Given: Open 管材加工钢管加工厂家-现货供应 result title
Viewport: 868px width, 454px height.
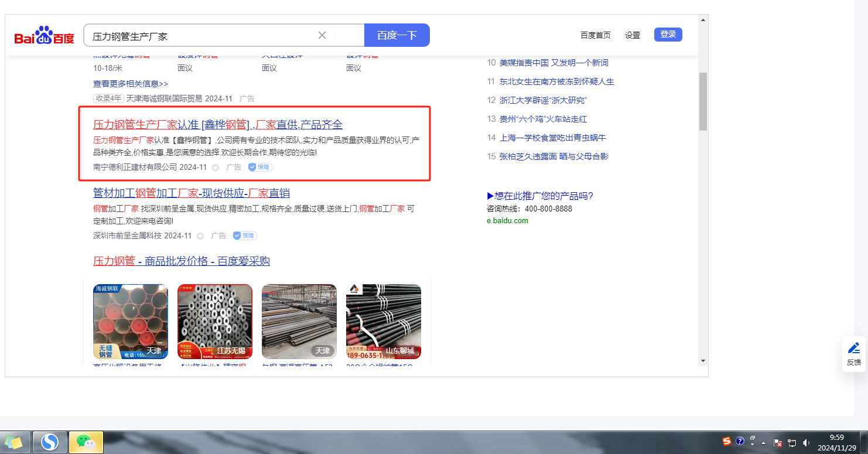Looking at the screenshot, I should (x=192, y=193).
